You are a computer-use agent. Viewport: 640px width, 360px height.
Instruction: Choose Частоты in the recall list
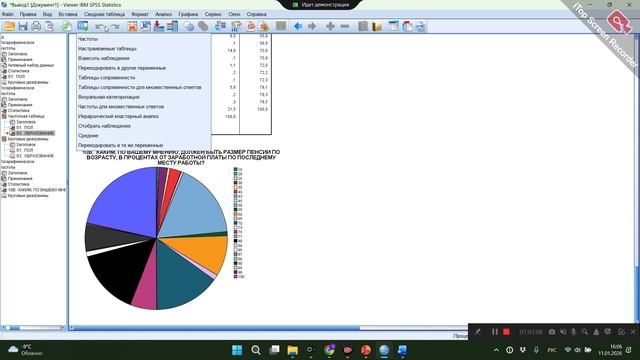click(144, 39)
